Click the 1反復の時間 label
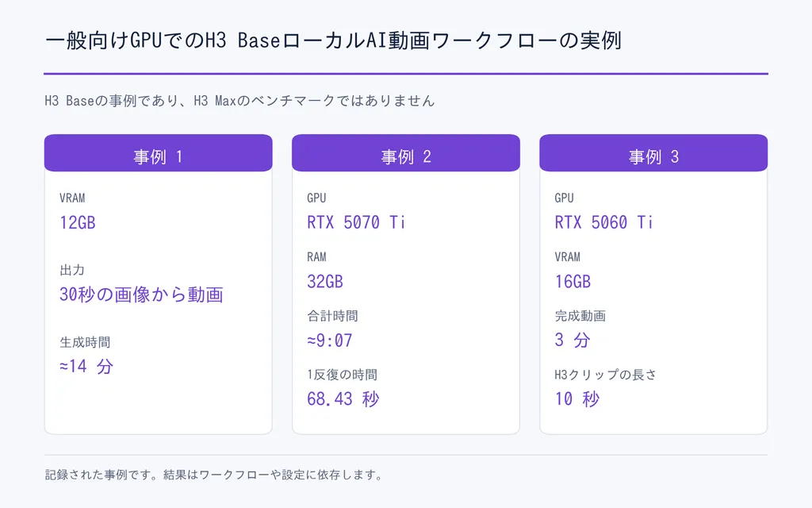 [343, 375]
